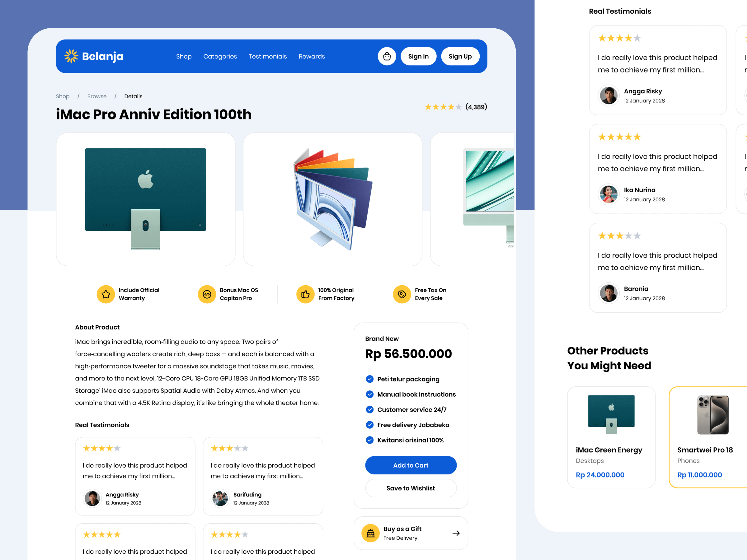
Task: Click Angga Risky's avatar in the right-hand testimonial
Action: (608, 96)
